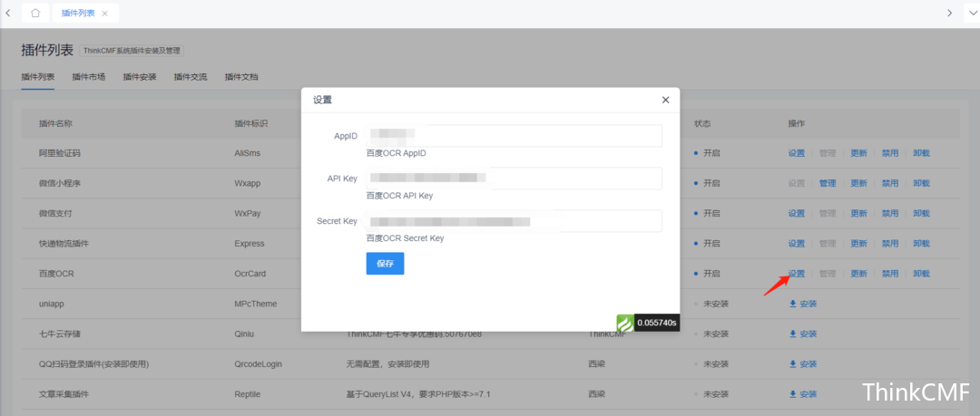Click the QrcodeLogin plugin identifier

click(x=258, y=364)
